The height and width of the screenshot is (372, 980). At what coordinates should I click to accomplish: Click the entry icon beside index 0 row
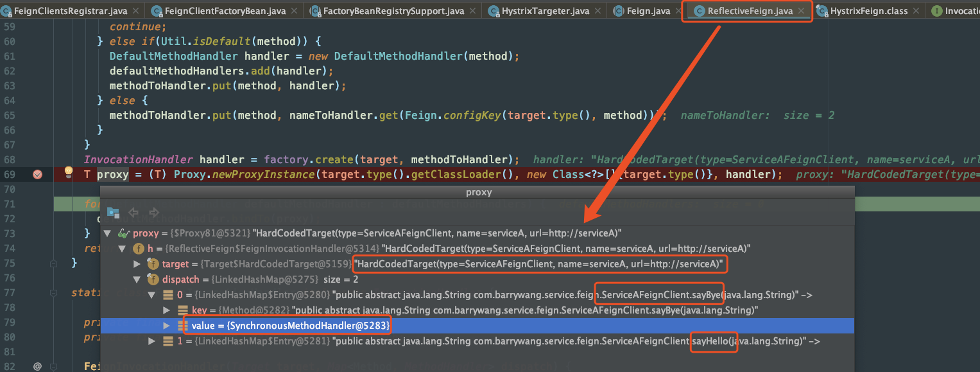167,295
